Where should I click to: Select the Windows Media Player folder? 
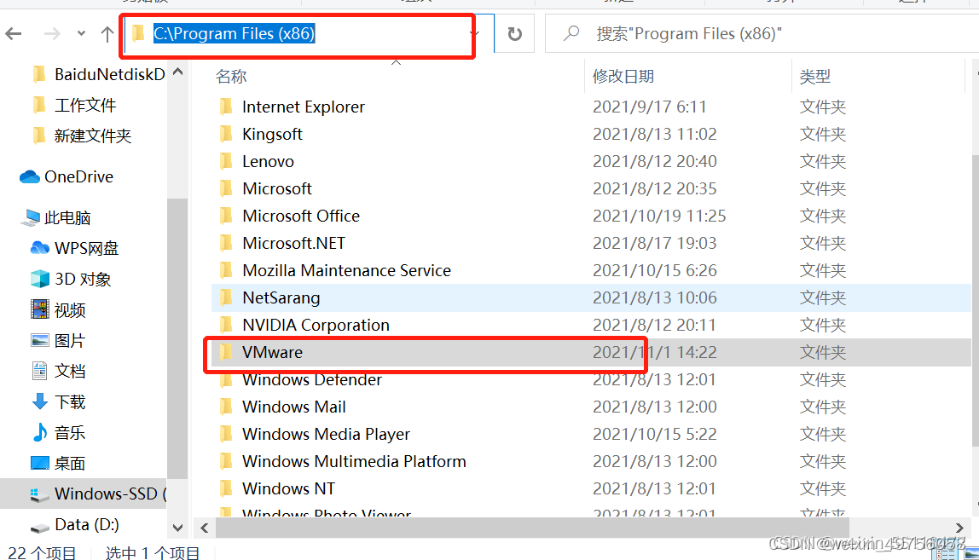point(591,435)
